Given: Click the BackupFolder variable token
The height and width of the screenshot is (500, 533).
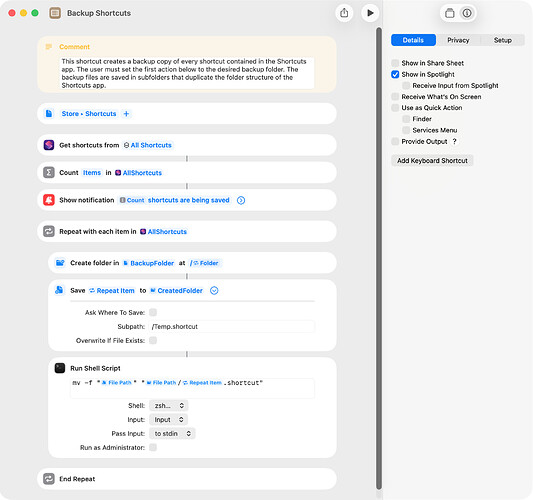Looking at the screenshot, I should point(149,263).
